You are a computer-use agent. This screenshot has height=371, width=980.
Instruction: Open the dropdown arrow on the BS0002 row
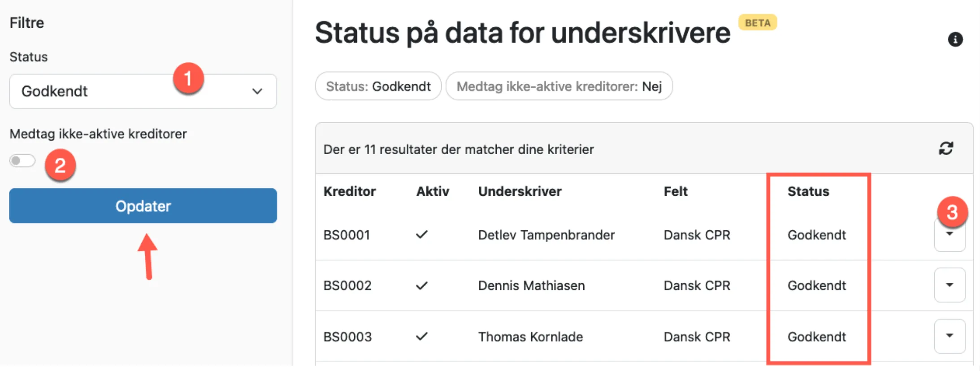tap(950, 285)
